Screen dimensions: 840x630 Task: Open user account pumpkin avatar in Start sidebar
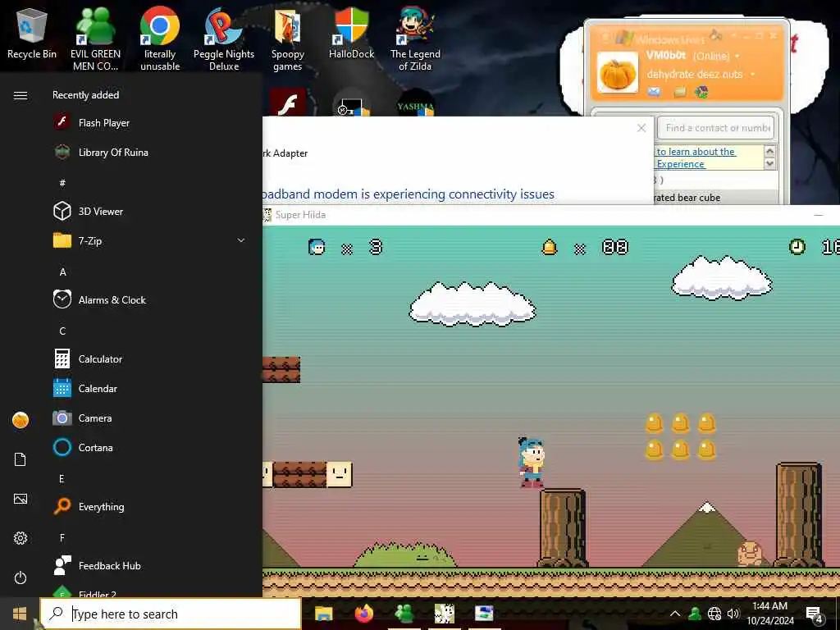(21, 420)
